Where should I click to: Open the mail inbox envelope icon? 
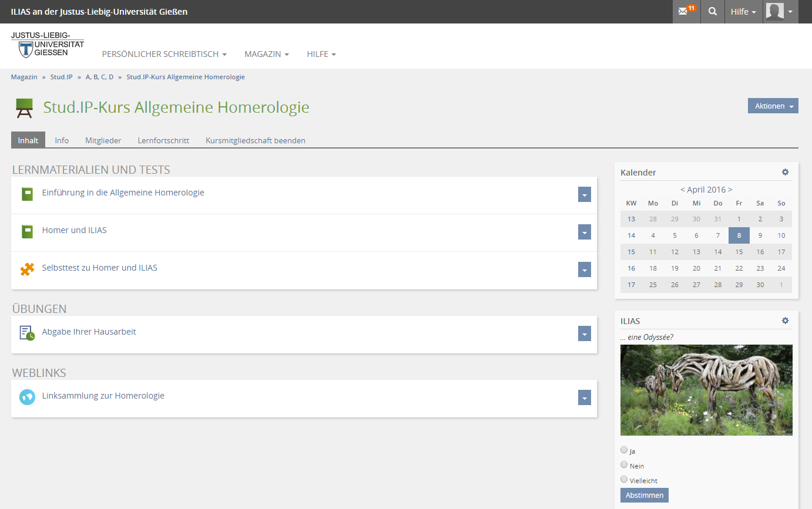pos(683,12)
